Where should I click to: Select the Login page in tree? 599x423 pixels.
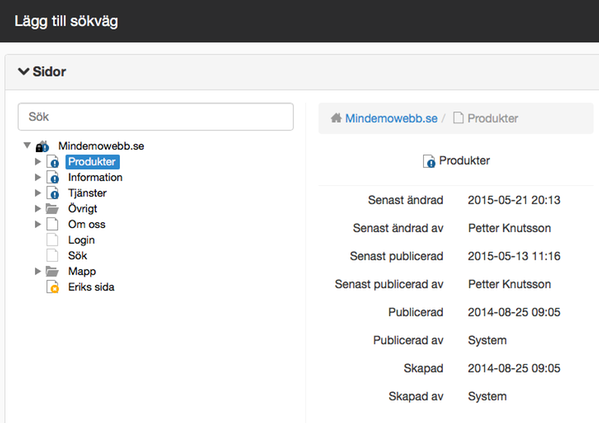click(x=81, y=240)
